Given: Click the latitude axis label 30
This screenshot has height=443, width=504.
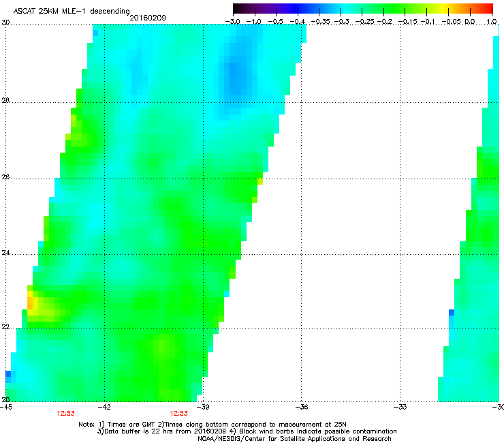Looking at the screenshot, I should (x=5, y=22).
